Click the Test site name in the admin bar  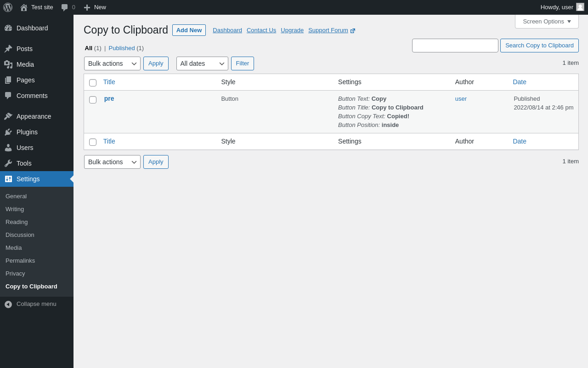[42, 7]
